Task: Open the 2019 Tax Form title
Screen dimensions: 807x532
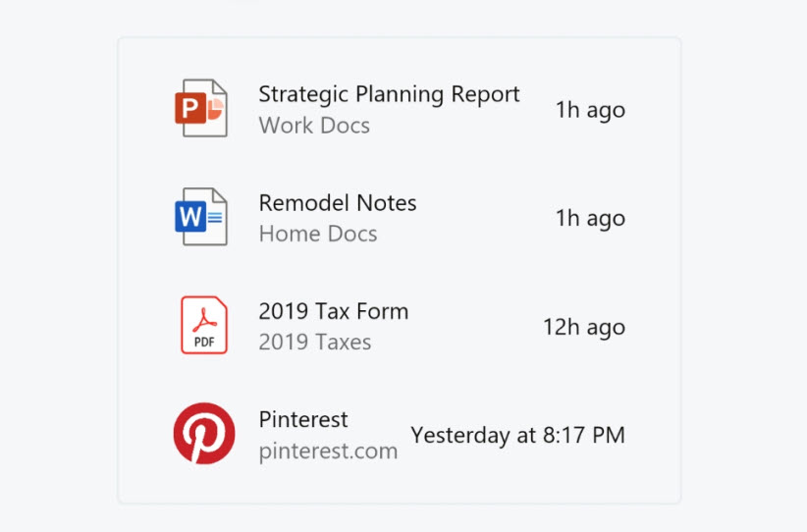Action: click(333, 311)
